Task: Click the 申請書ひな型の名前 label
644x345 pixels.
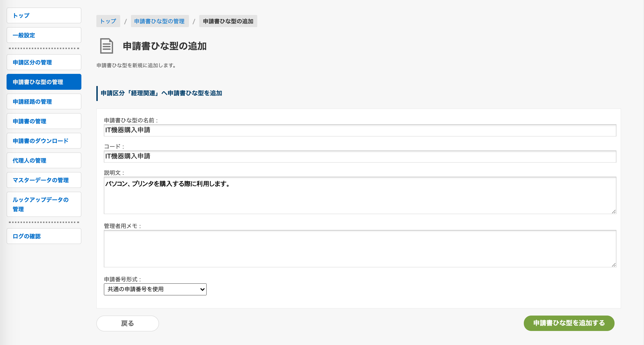Action: click(x=131, y=120)
